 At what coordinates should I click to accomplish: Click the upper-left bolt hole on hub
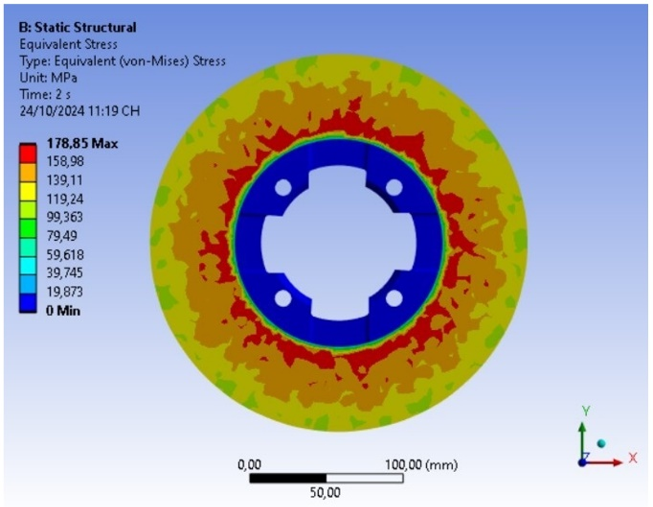tap(283, 187)
